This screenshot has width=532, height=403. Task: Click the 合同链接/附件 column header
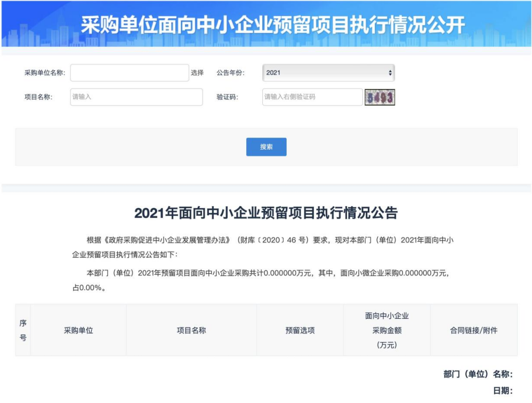tap(473, 331)
